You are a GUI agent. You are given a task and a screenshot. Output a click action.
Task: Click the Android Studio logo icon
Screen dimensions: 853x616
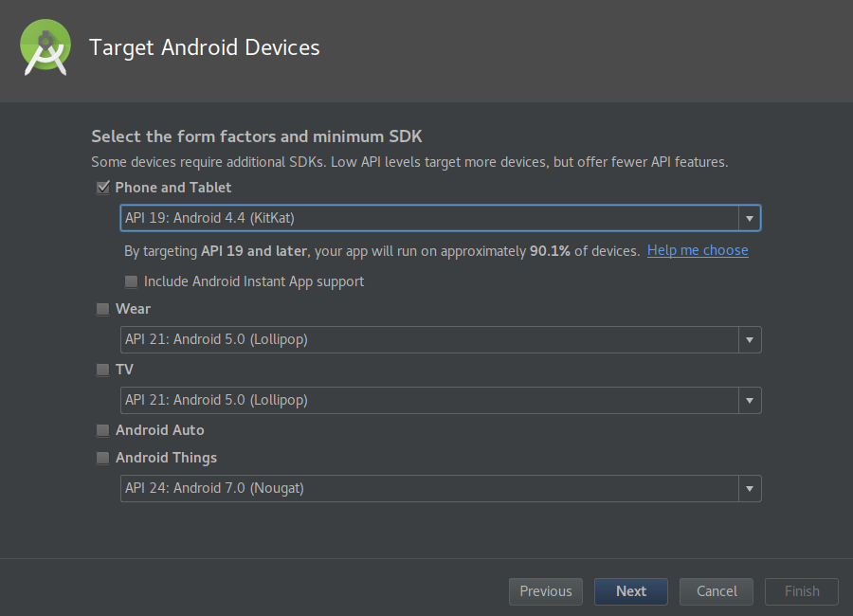pos(45,47)
